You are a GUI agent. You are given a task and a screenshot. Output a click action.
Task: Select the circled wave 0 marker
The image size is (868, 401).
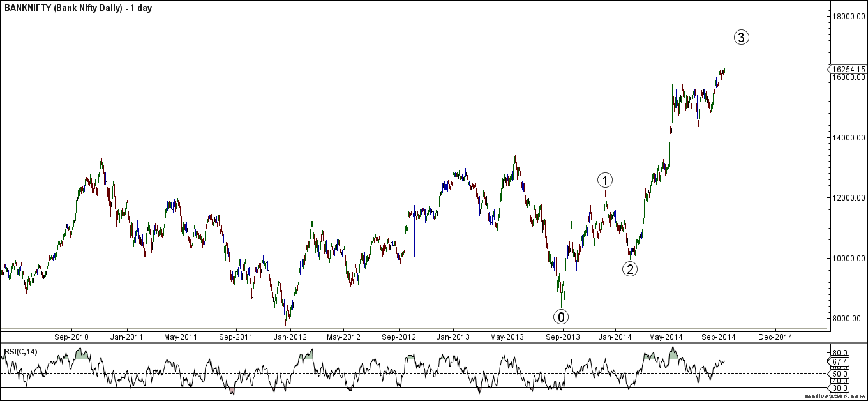tap(562, 317)
